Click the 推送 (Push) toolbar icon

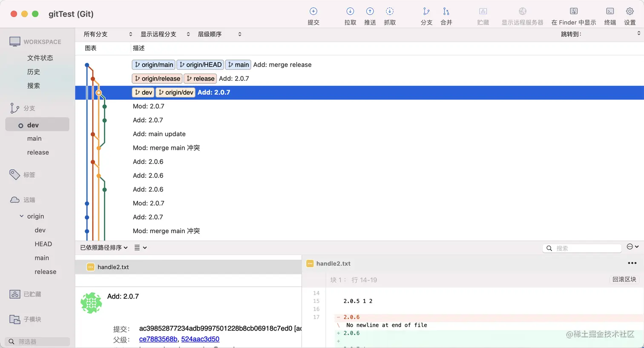pyautogui.click(x=370, y=11)
